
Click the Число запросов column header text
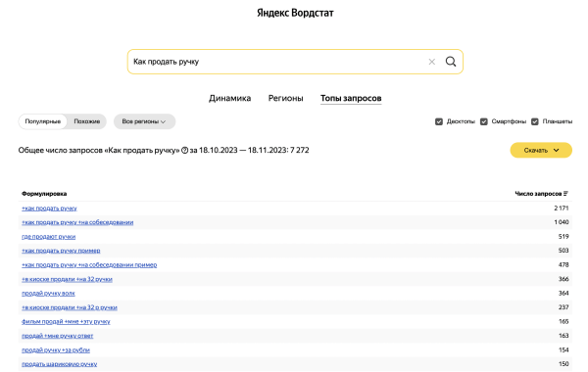538,194
